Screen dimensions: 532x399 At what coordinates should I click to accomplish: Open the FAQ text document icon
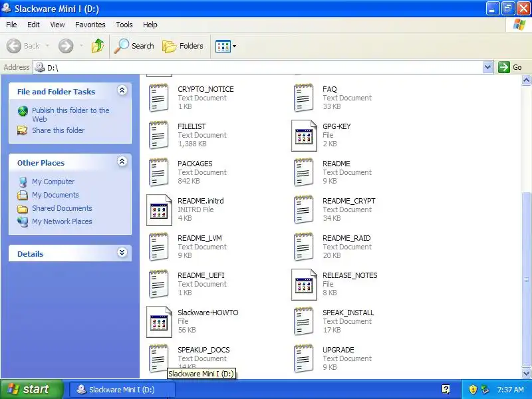[x=304, y=98]
